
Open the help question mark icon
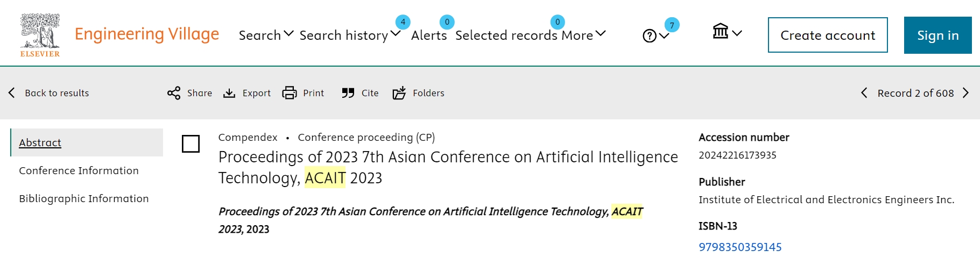650,36
